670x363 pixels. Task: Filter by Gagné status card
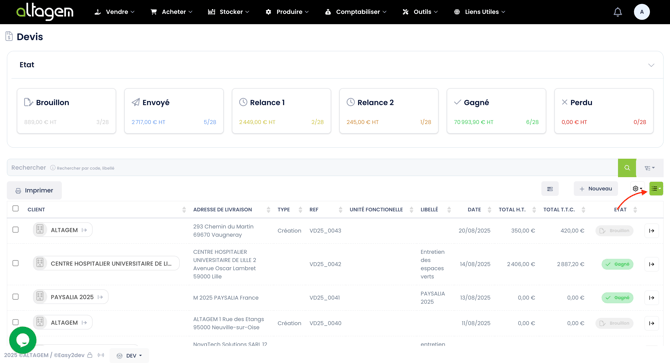point(496,111)
